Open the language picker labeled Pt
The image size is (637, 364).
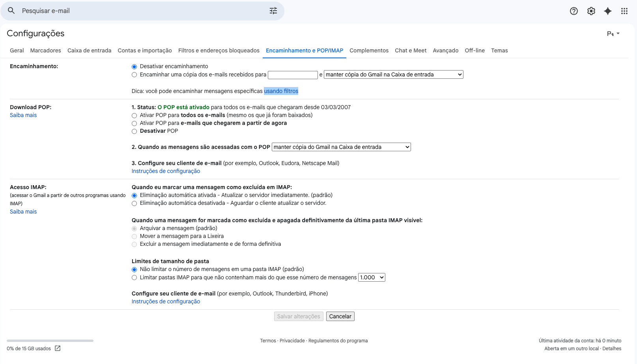tap(613, 33)
